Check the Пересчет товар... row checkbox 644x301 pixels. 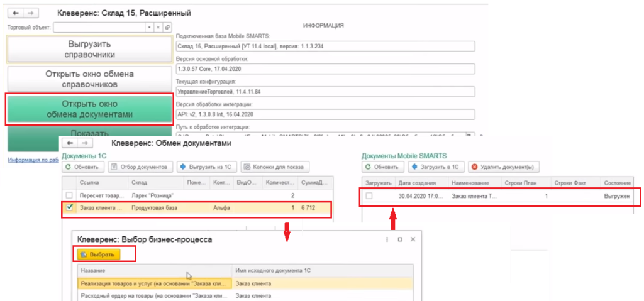(x=69, y=195)
